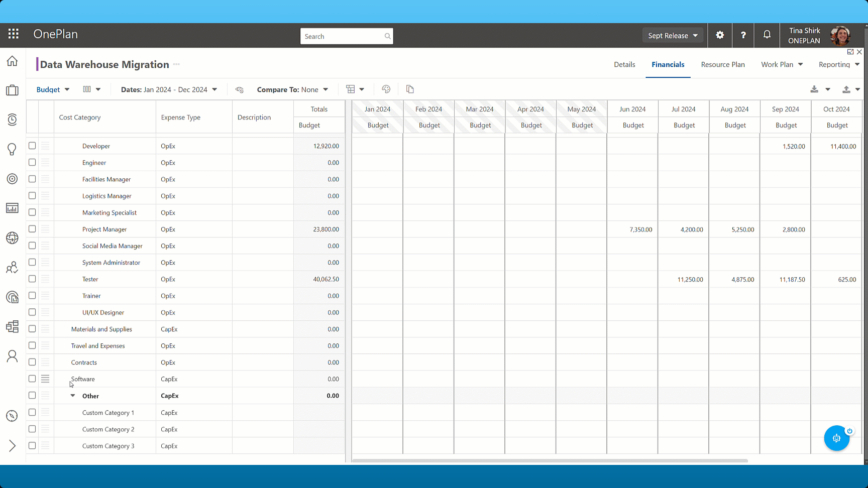The height and width of the screenshot is (488, 868).
Task: Open the timesheet clock sidebar icon
Action: click(x=12, y=119)
